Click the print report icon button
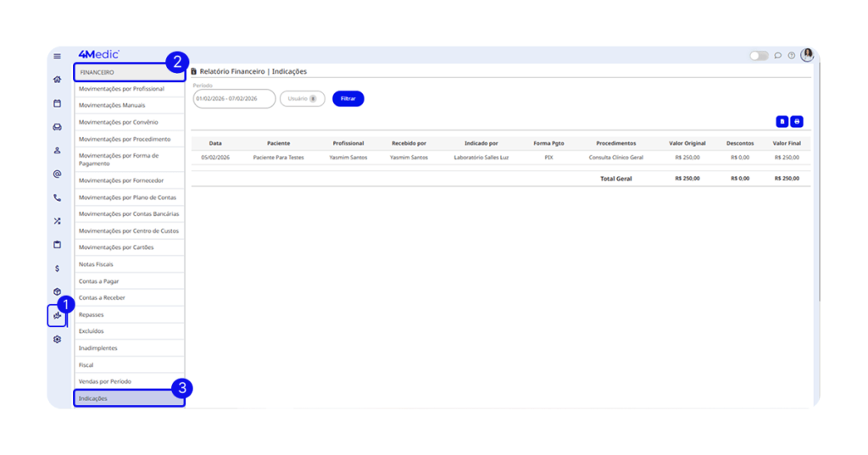868x455 pixels. pyautogui.click(x=797, y=122)
